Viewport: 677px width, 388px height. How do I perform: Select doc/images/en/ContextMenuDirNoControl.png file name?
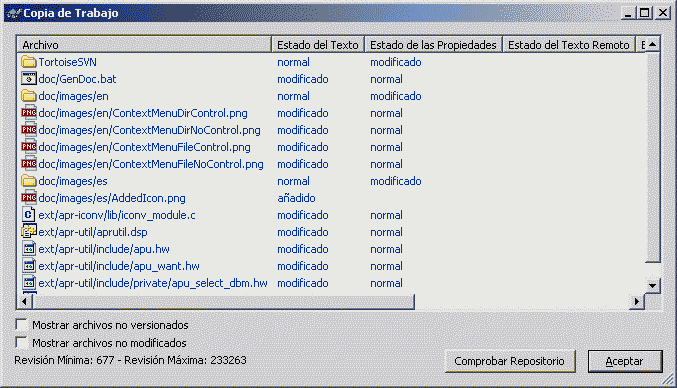pos(149,130)
